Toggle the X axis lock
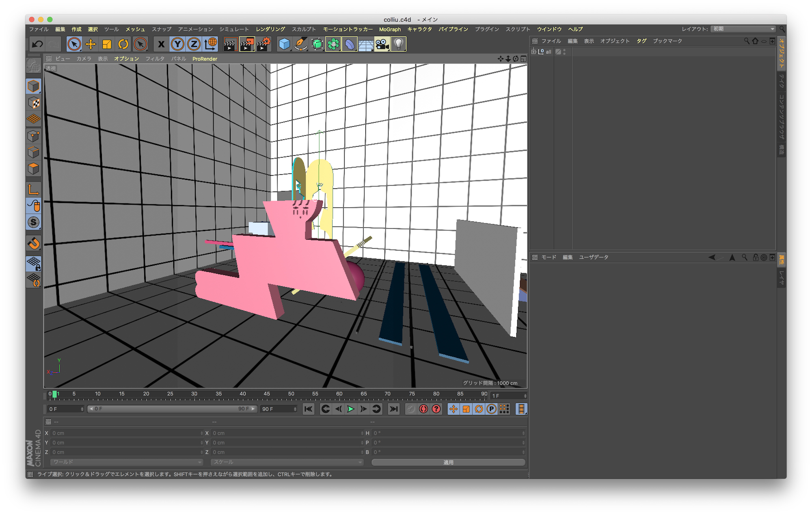This screenshot has height=515, width=812. tap(161, 44)
